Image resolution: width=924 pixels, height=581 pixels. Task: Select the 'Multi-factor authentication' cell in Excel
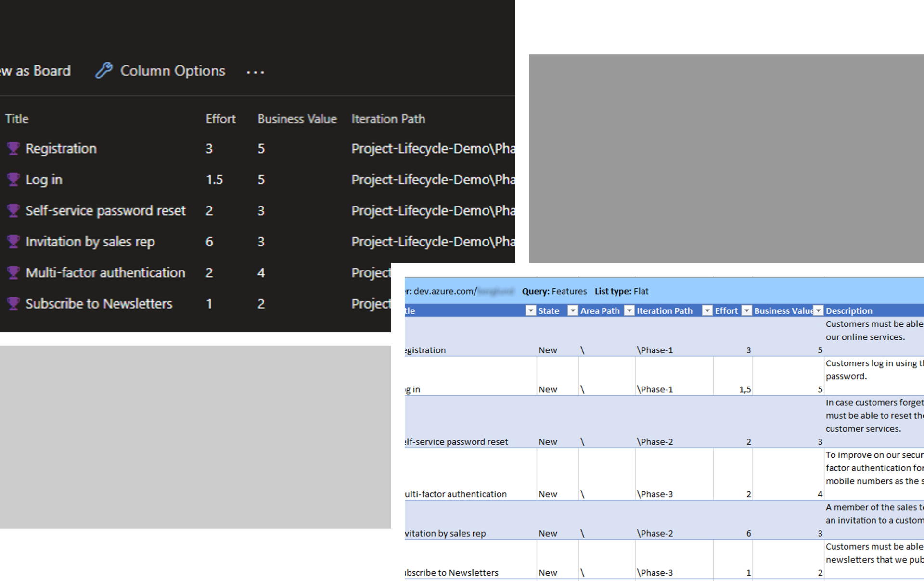tap(471, 474)
